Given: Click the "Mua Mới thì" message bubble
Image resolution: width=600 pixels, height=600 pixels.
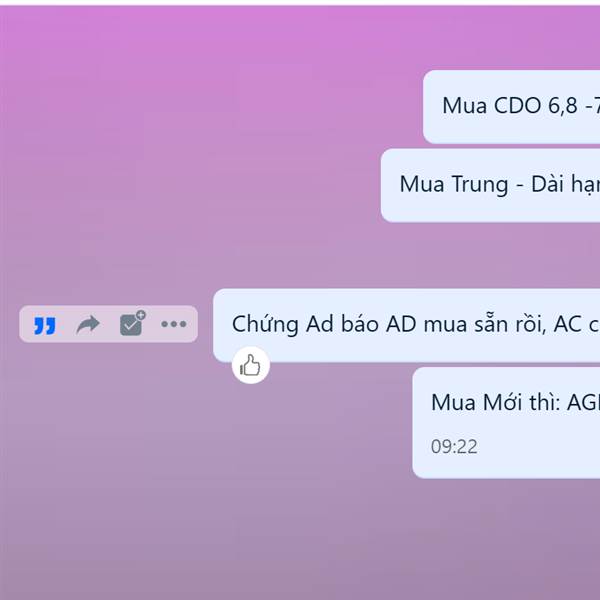Looking at the screenshot, I should [x=506, y=422].
